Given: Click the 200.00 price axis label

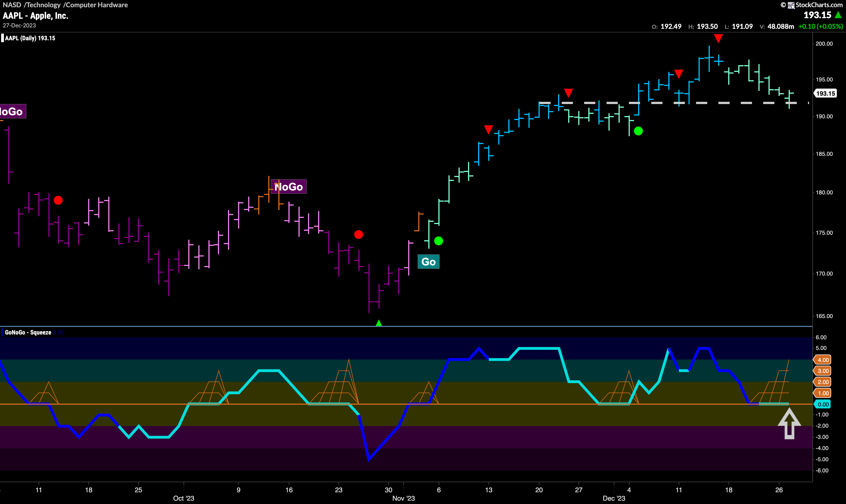Looking at the screenshot, I should (x=824, y=43).
